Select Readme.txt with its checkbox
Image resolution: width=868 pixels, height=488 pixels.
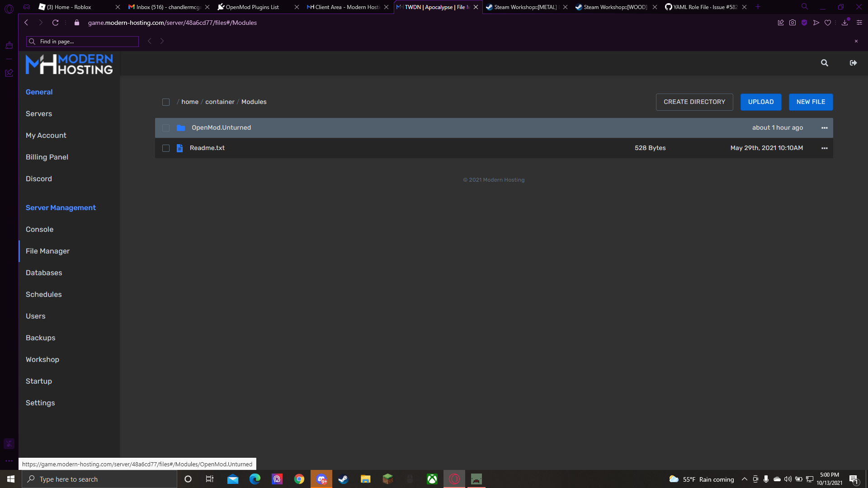[166, 148]
